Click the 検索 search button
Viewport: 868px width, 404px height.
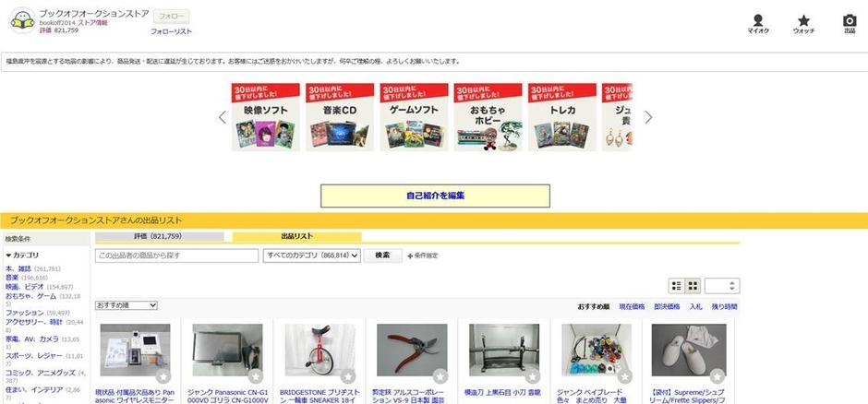382,255
